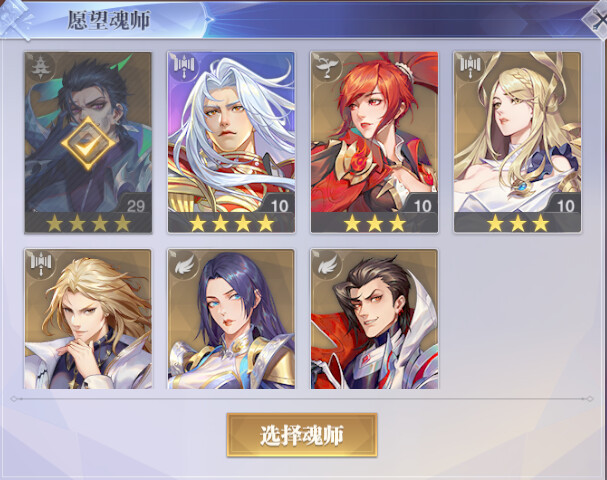
Task: Close the 愿望魂师 dialog
Action: (598, 19)
